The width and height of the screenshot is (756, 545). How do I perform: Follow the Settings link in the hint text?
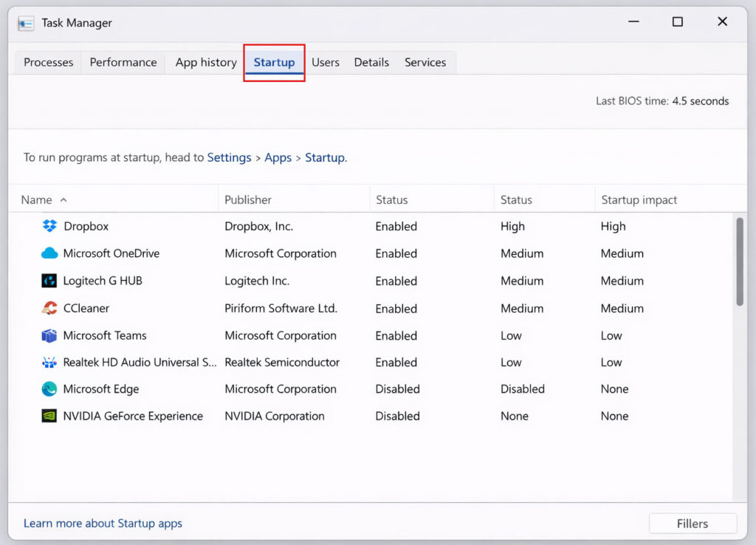[x=229, y=157]
